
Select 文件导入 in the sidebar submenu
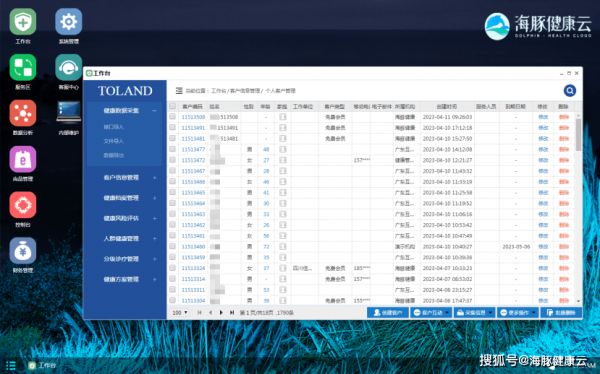pyautogui.click(x=113, y=141)
